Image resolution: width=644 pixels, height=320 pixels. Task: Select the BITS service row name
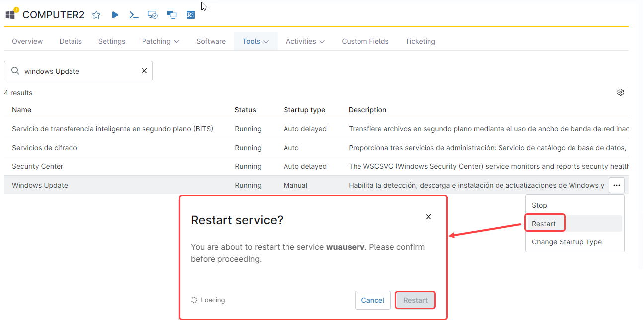[112, 129]
